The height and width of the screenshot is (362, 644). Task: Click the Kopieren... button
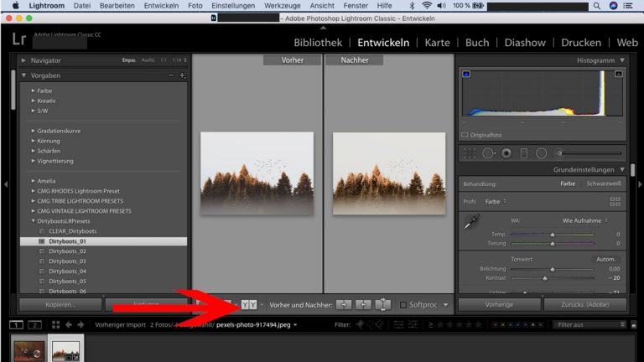[x=60, y=305]
